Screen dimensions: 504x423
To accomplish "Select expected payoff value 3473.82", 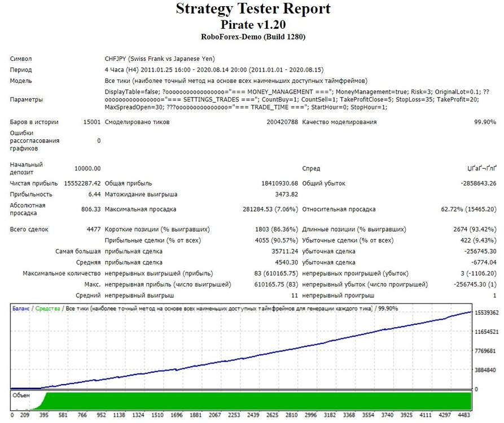I will pyautogui.click(x=286, y=195).
